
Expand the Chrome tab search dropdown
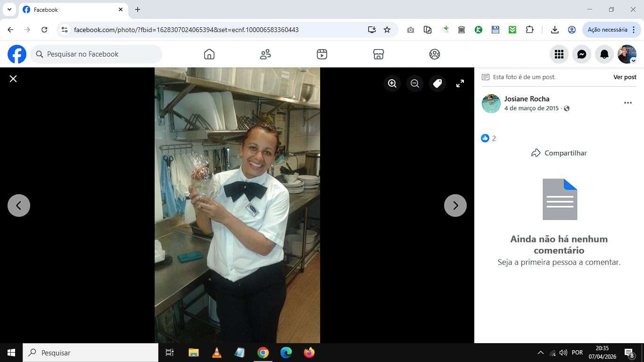click(9, 9)
